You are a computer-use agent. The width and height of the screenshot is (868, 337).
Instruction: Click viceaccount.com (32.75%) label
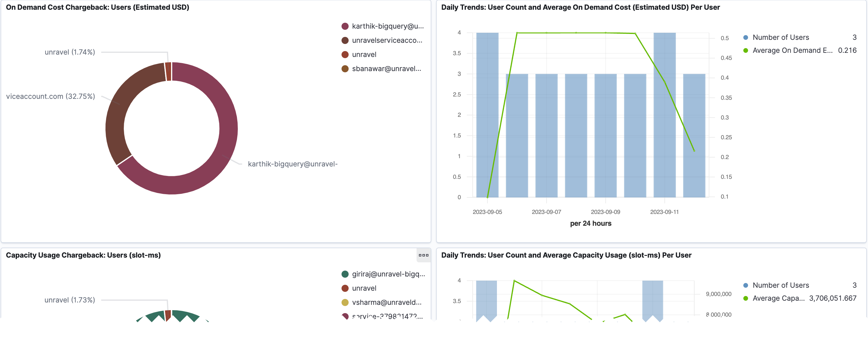tap(51, 96)
